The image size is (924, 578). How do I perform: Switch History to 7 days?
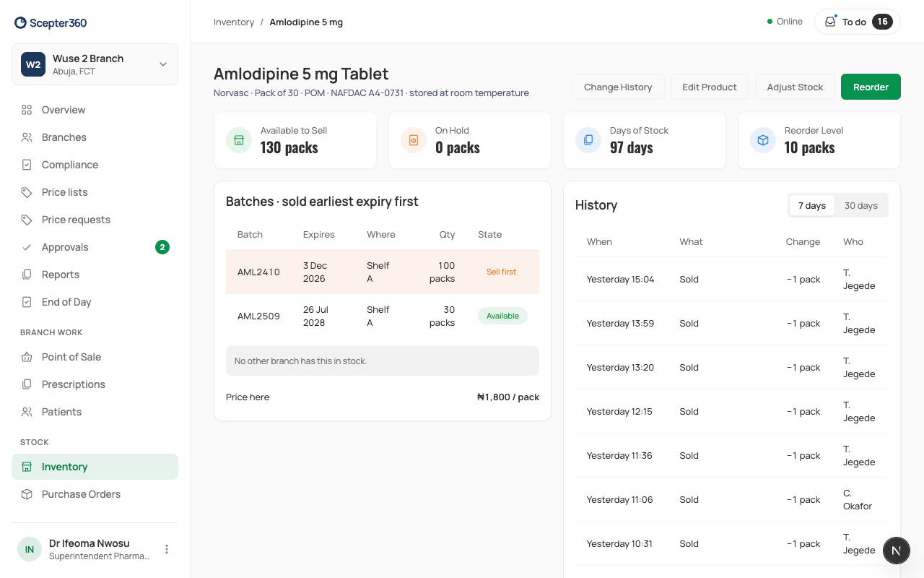(x=812, y=205)
